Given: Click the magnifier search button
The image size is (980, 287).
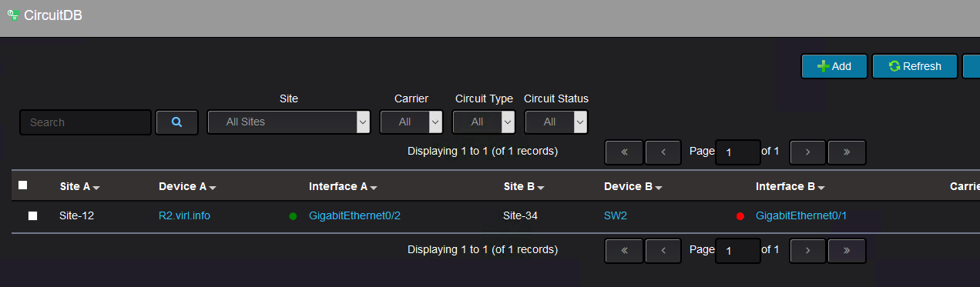Looking at the screenshot, I should click(x=176, y=122).
